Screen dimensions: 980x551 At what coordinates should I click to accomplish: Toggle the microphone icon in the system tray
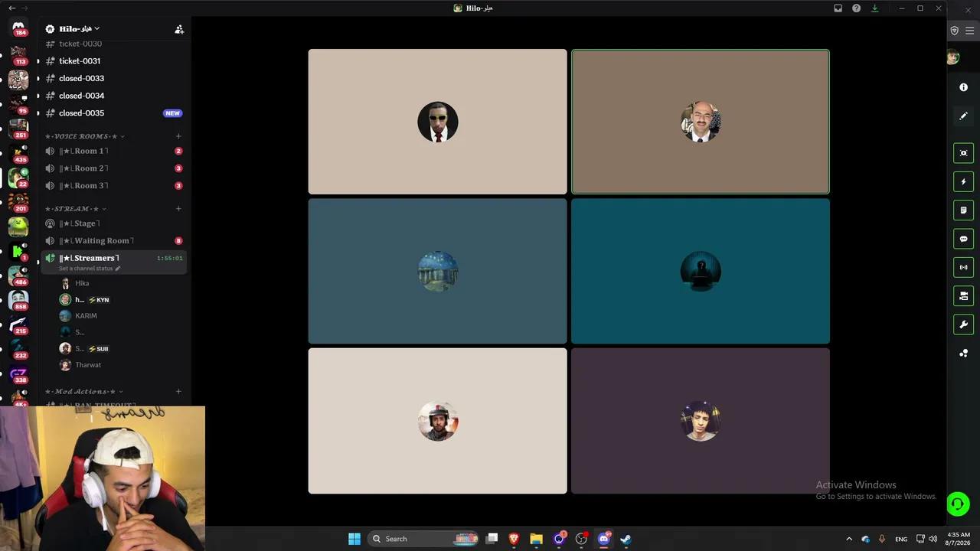click(882, 539)
